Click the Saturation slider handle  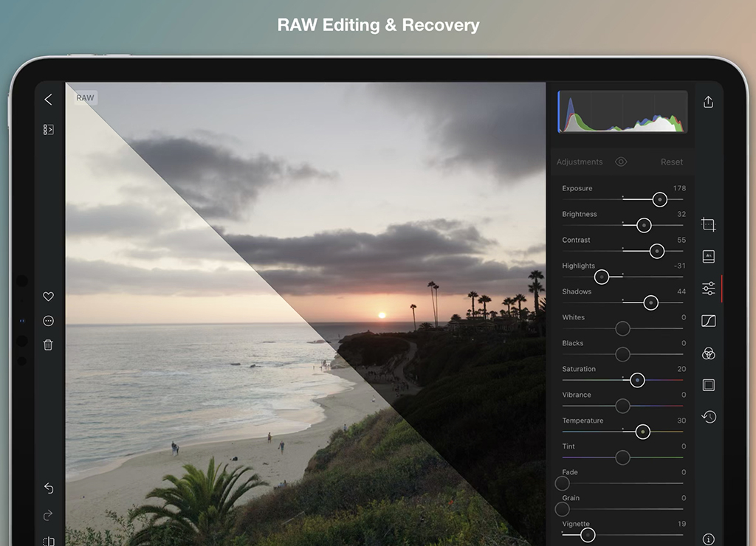point(637,380)
